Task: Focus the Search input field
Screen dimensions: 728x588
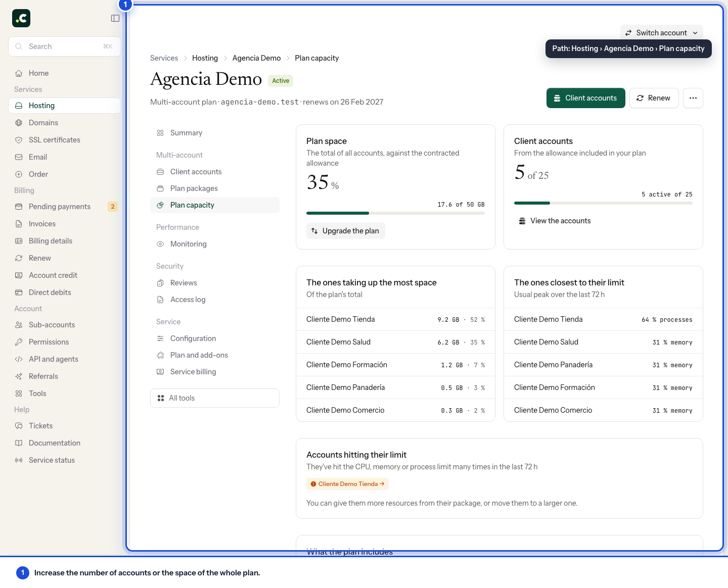Action: pos(65,46)
